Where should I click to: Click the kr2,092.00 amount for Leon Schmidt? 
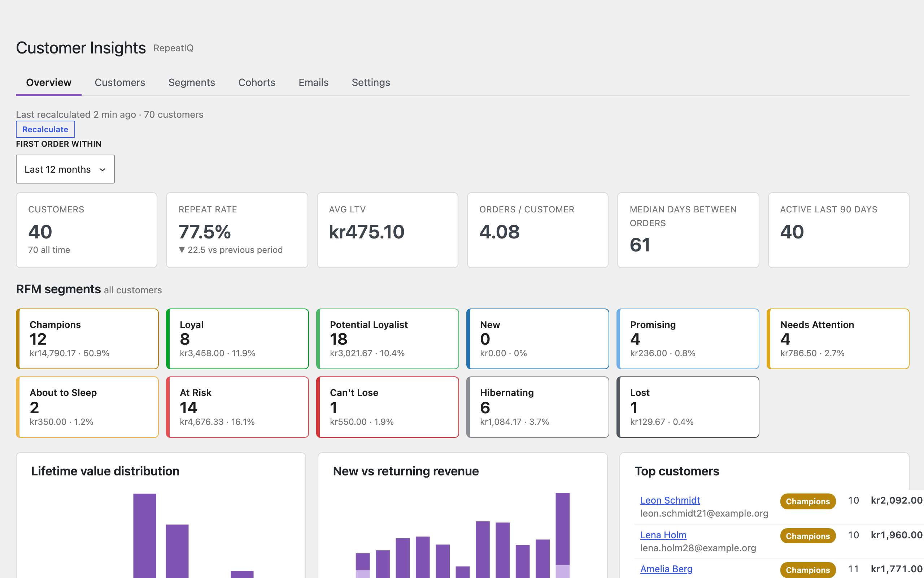point(897,500)
